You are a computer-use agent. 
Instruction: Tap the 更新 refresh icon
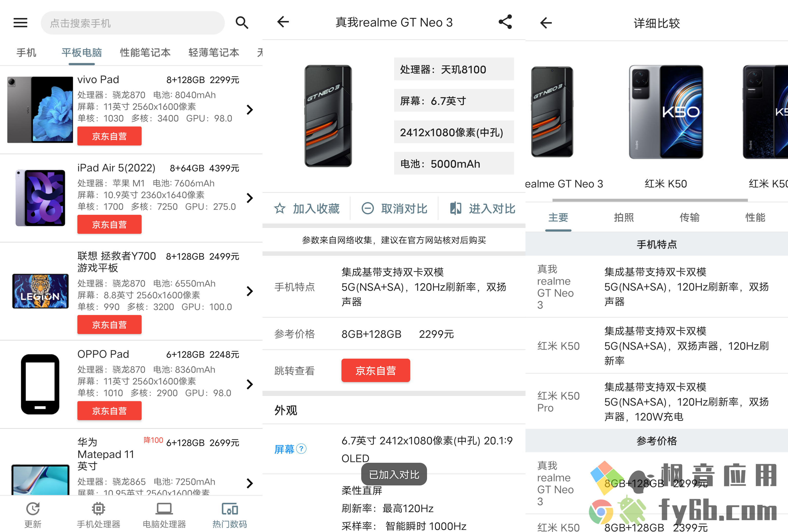tap(33, 509)
